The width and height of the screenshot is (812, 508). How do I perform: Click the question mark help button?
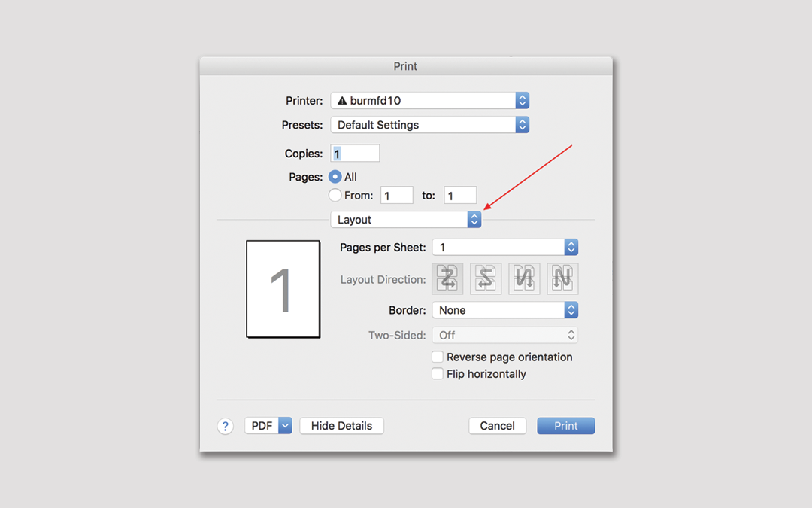226,426
